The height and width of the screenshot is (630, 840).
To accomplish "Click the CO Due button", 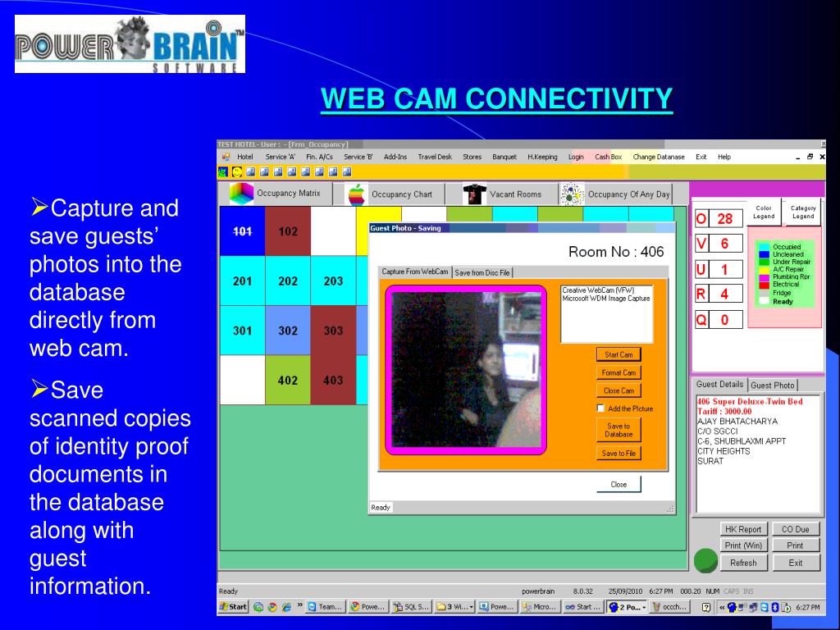I will (x=796, y=529).
